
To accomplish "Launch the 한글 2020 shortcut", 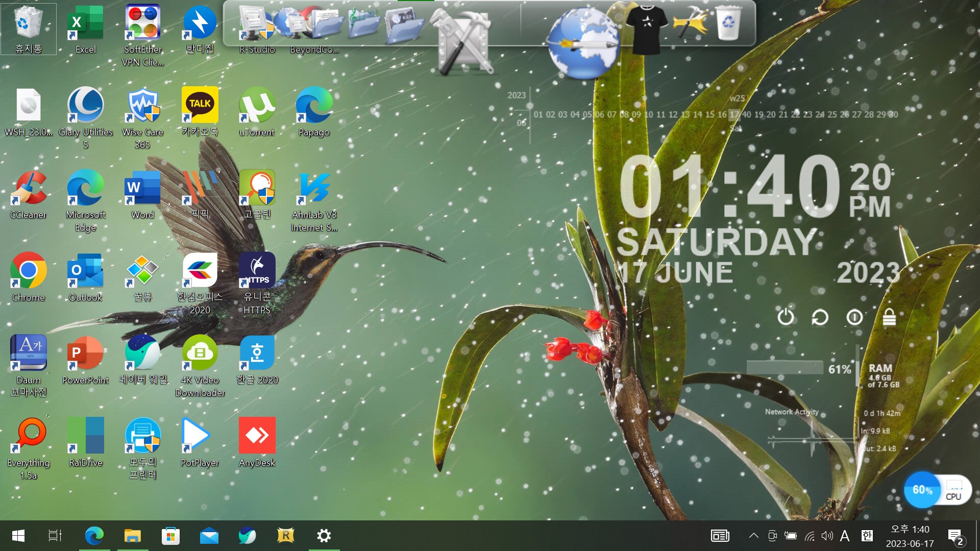I will click(x=257, y=360).
